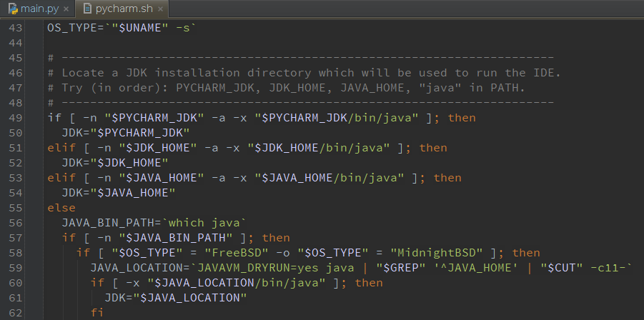Click the 'else' keyword on line 55
Image resolution: width=644 pixels, height=320 pixels.
click(61, 208)
